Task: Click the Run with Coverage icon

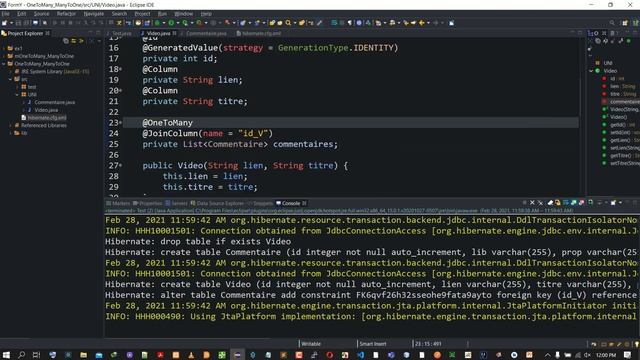Action: 185,23
